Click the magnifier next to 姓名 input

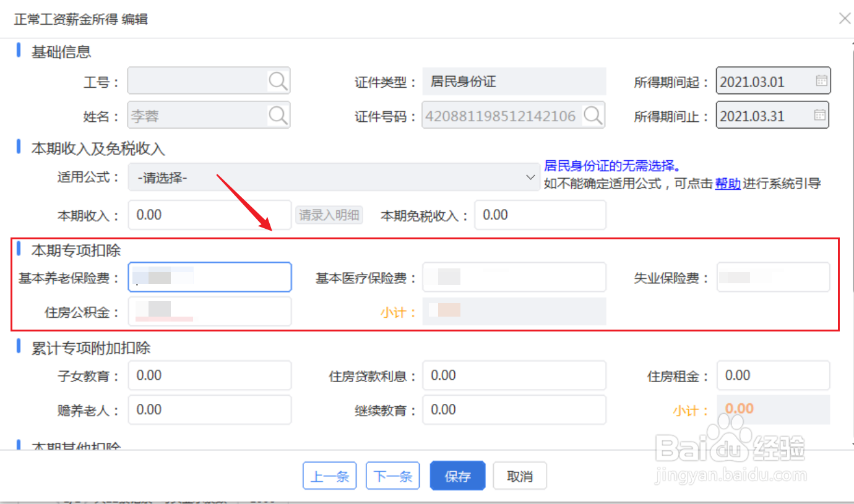(x=278, y=115)
